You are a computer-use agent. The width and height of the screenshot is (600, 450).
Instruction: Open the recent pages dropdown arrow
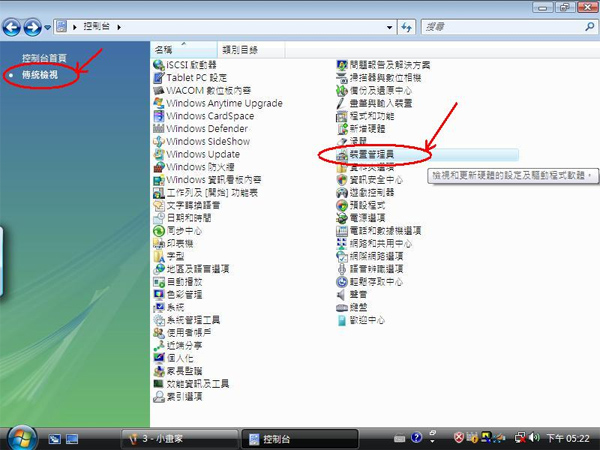tap(47, 28)
